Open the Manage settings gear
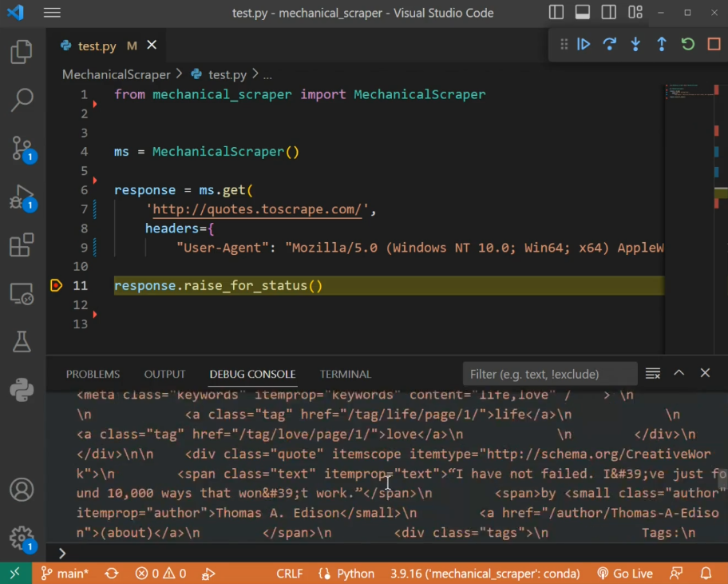Screen dimensions: 728x584 click(x=22, y=539)
